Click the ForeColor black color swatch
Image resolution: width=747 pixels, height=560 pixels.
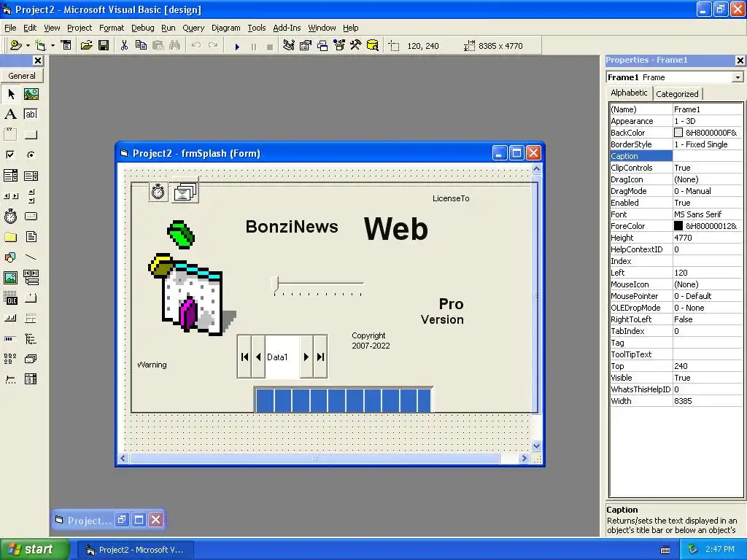pyautogui.click(x=678, y=226)
